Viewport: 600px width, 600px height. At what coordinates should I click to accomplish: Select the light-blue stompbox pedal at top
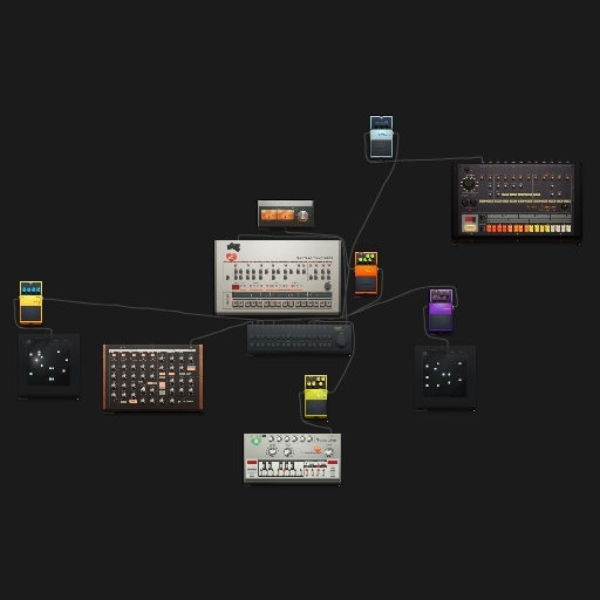click(x=381, y=137)
